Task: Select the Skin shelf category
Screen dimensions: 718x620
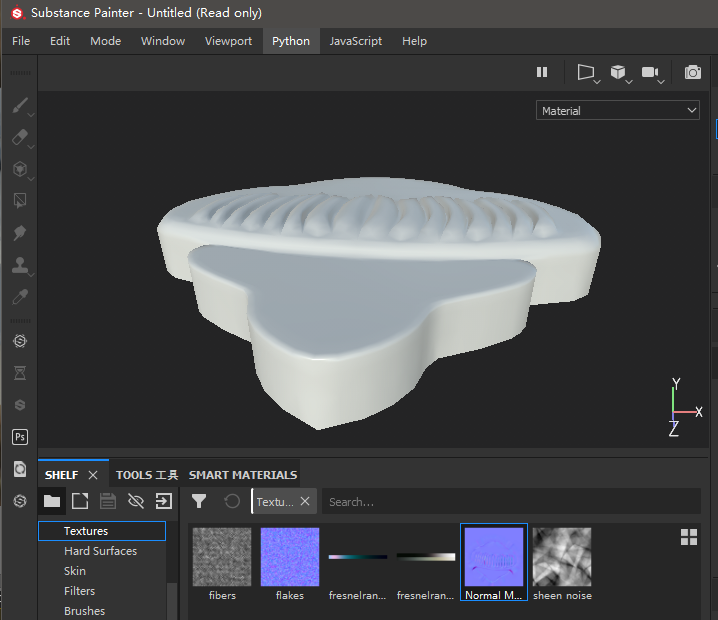Action: pyautogui.click(x=75, y=571)
